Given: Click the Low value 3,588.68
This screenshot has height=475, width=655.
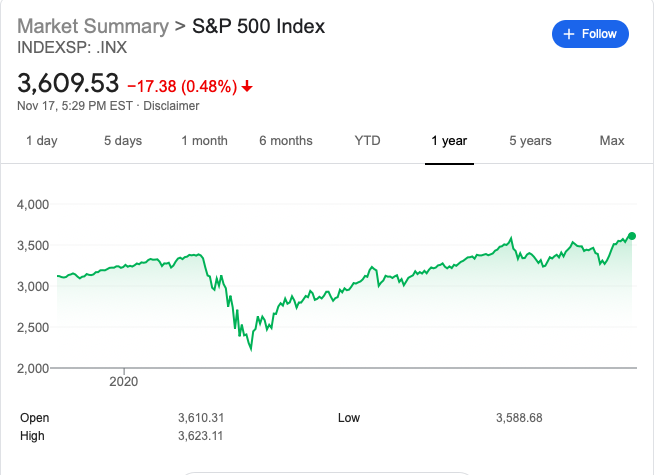Looking at the screenshot, I should point(518,418).
